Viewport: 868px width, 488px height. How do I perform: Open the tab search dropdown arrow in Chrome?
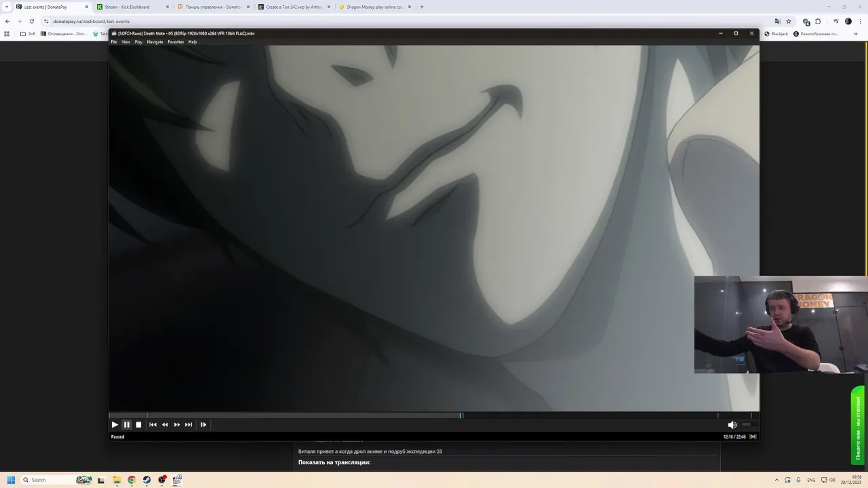point(5,7)
